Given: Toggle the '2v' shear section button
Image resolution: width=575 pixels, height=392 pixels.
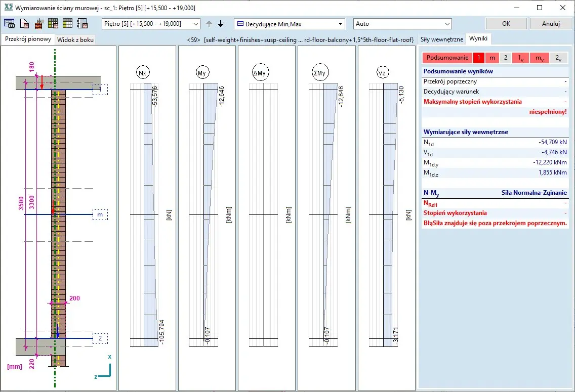Looking at the screenshot, I should click(558, 58).
